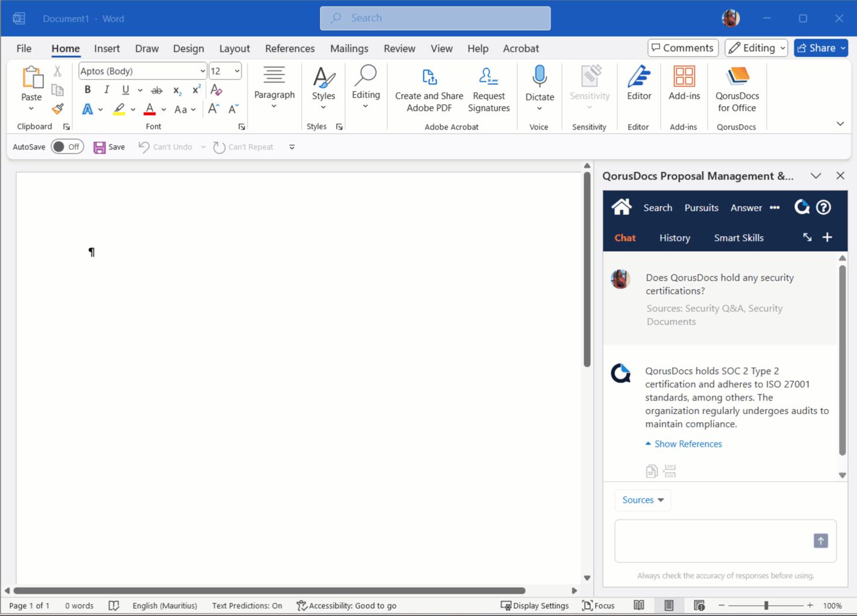Expand the Sources selector in QorusDocs panel
Screen dimensions: 857x616
click(x=643, y=500)
